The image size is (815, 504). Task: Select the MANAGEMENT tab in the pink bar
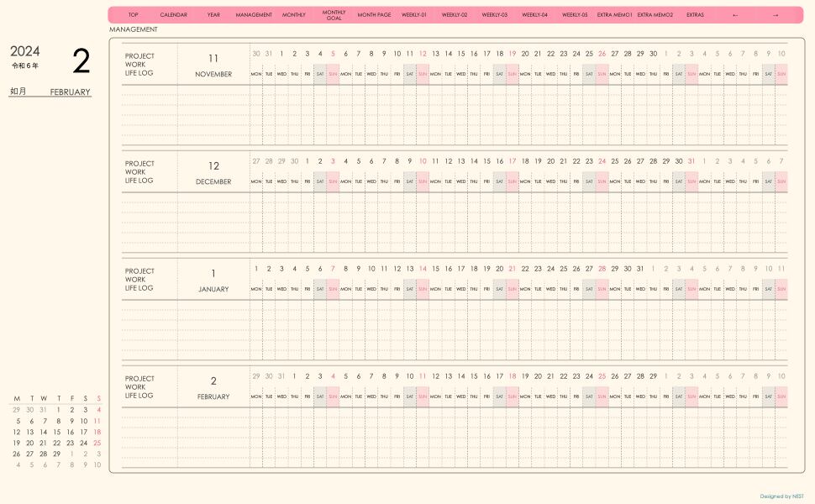[254, 15]
